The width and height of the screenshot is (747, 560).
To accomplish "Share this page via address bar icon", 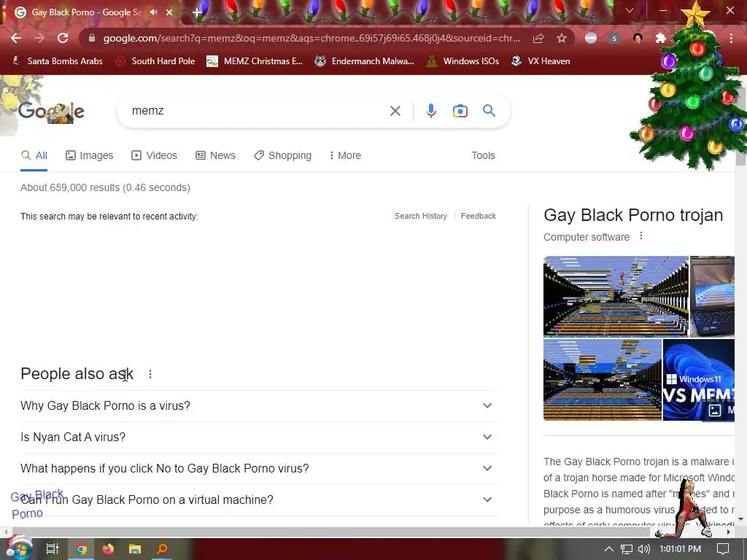I will click(538, 38).
